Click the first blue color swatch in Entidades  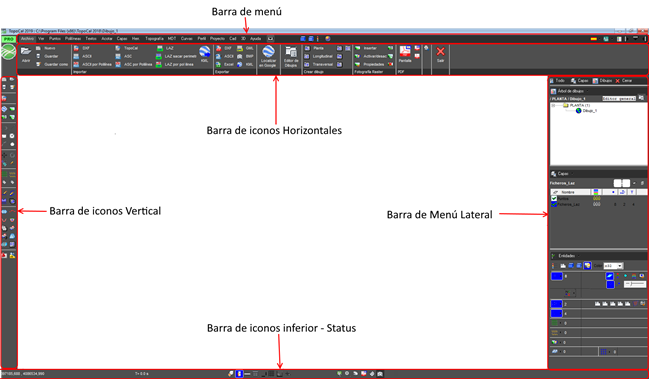click(557, 276)
